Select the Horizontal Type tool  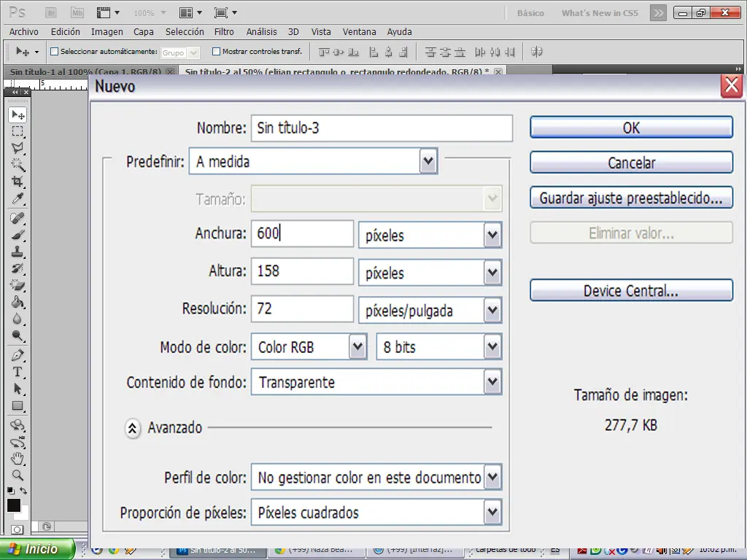point(18,372)
